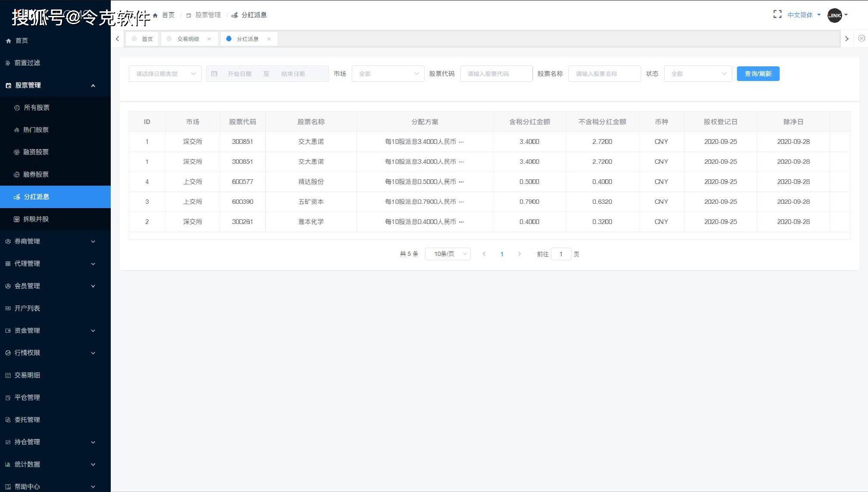Click the 前往 page number input
This screenshot has height=492, width=868.
pyautogui.click(x=561, y=254)
